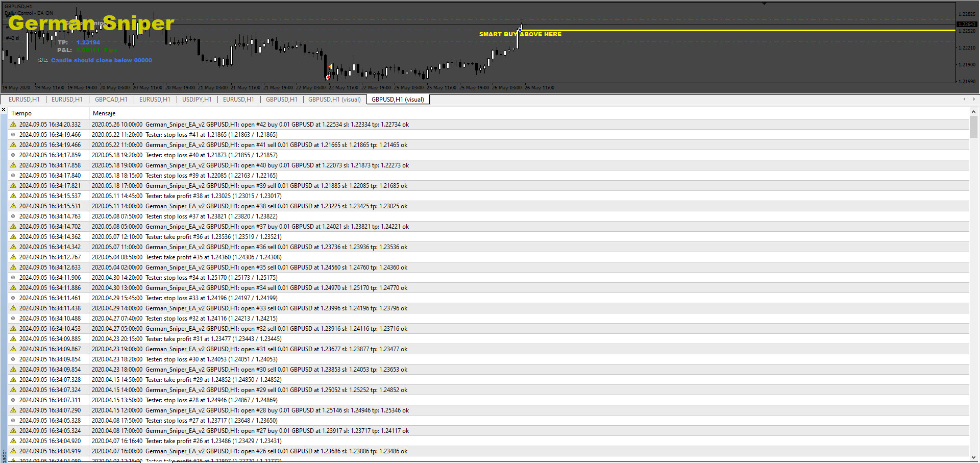The width and height of the screenshot is (980, 463).
Task: Click the gray info icon on stop loss #41 row
Action: 13,134
